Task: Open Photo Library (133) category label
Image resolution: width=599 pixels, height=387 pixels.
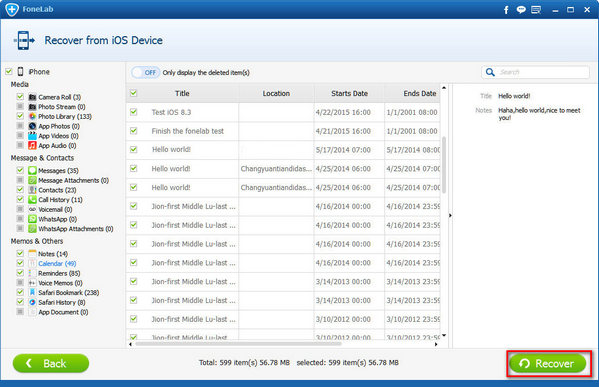Action: pyautogui.click(x=65, y=117)
